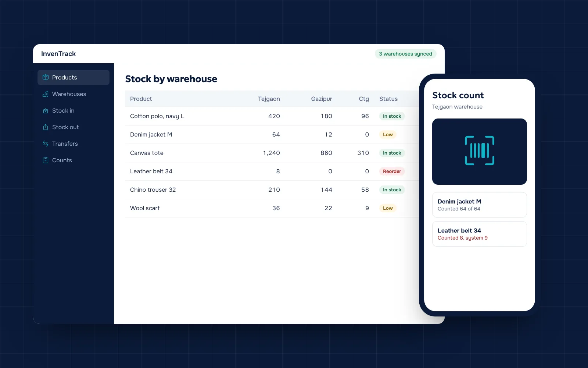588x368 pixels.
Task: Click Tejgaon value 64 for Denim jacket
Action: pyautogui.click(x=276, y=134)
